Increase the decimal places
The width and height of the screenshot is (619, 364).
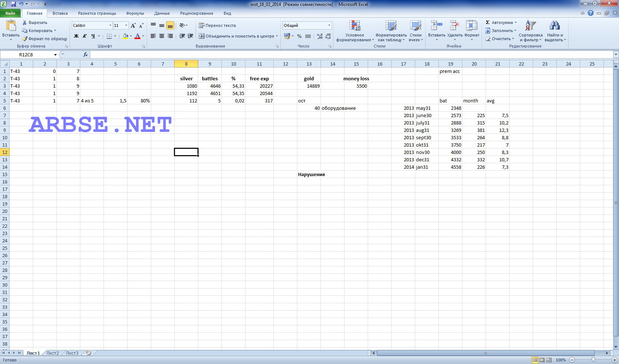point(319,36)
